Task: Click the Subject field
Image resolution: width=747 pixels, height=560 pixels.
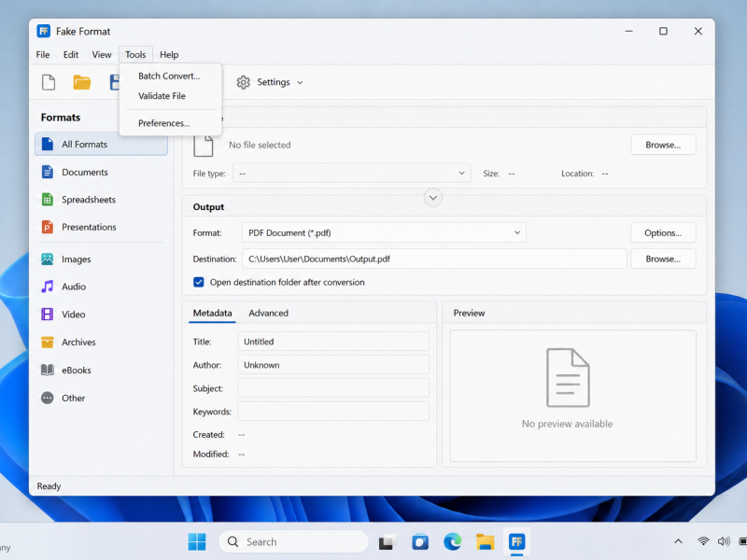Action: 333,388
